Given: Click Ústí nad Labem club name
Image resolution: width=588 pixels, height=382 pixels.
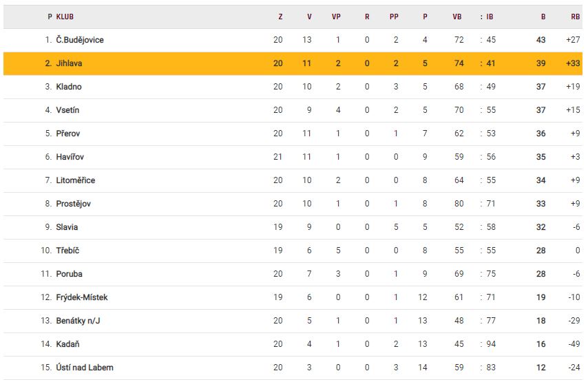Looking at the screenshot, I should coord(84,368).
